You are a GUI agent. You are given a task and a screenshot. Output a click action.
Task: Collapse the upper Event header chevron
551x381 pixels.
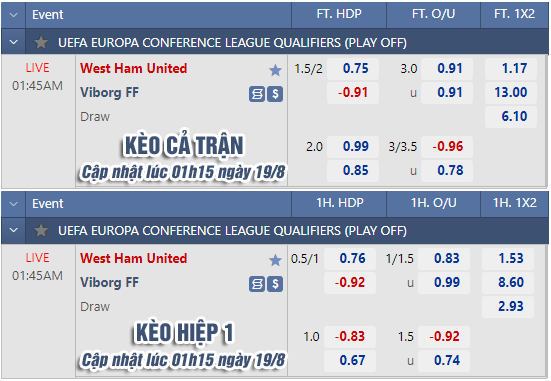(14, 15)
